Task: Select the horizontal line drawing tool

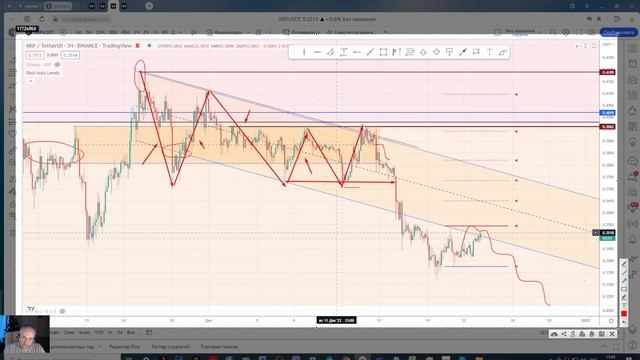Action: (x=317, y=52)
